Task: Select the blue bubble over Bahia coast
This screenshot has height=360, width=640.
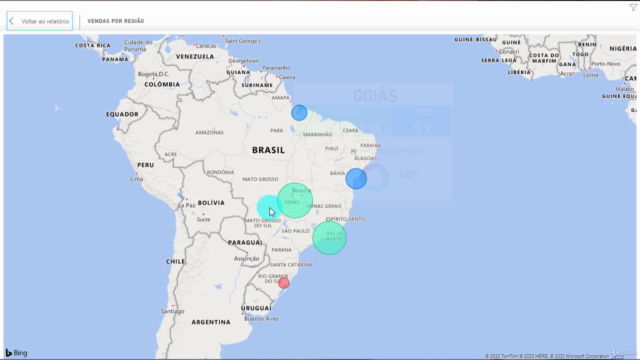Action: (x=356, y=179)
